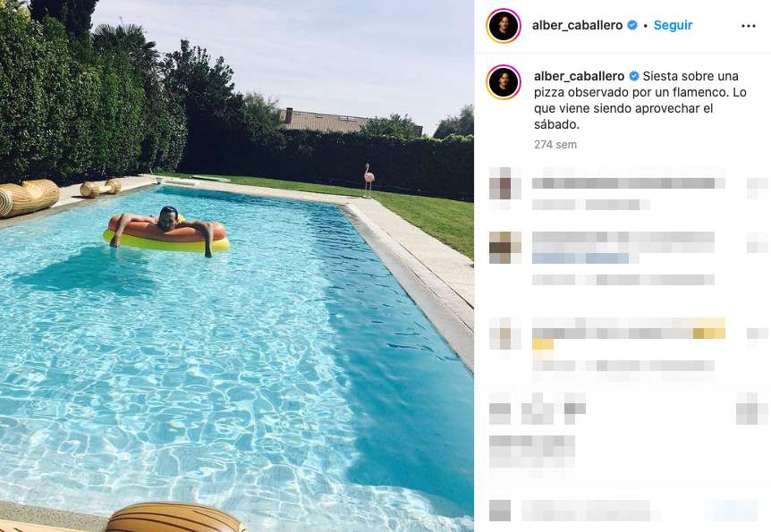Viewport: 771px width, 532px height.
Task: Open first blurred commenter's avatar
Action: 505,183
